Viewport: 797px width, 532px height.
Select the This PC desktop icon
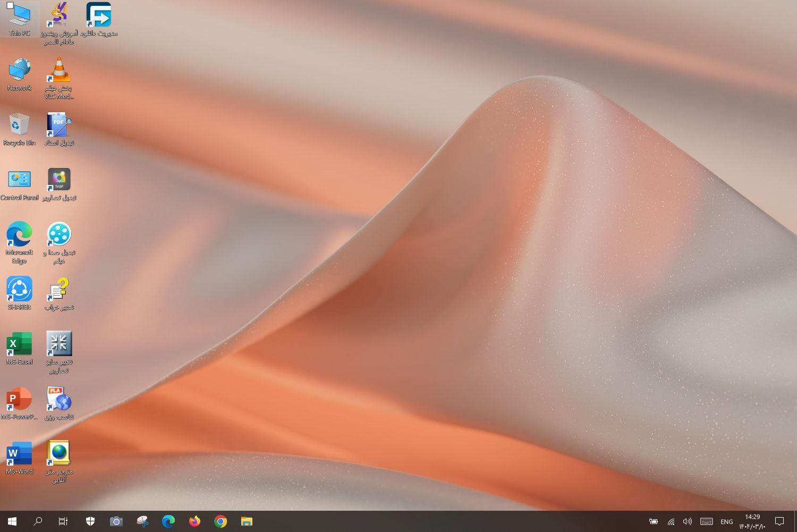(x=20, y=19)
